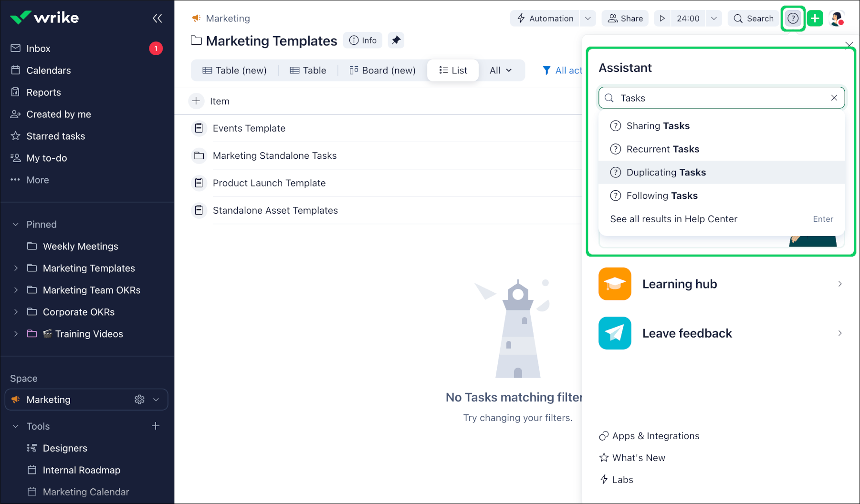Collapse the Pinned section

click(16, 225)
